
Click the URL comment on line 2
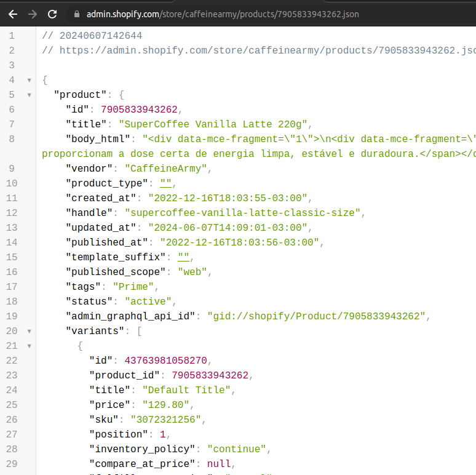point(259,50)
